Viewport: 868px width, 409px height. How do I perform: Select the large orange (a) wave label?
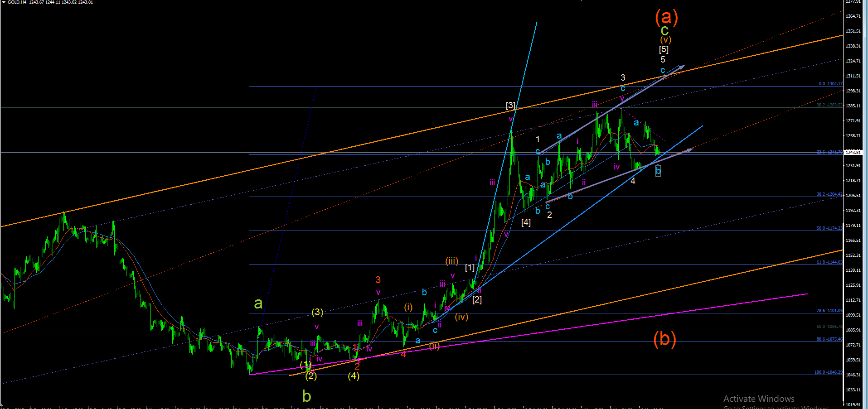pos(666,17)
